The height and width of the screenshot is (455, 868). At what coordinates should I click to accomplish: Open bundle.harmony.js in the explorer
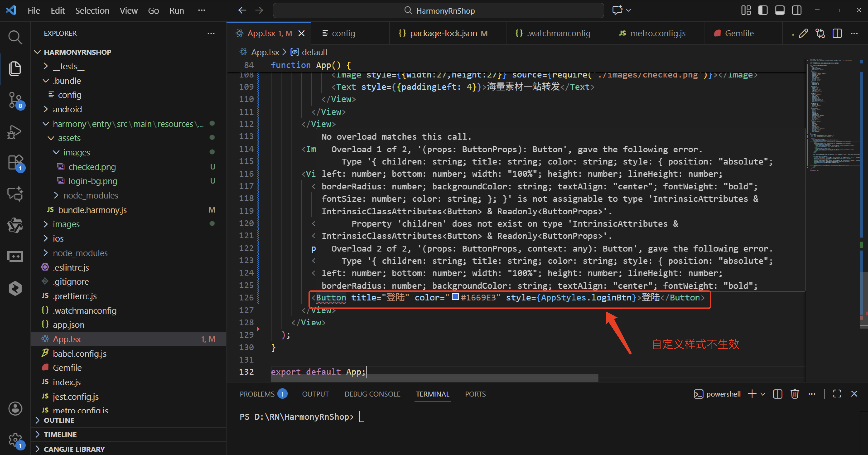coord(92,210)
